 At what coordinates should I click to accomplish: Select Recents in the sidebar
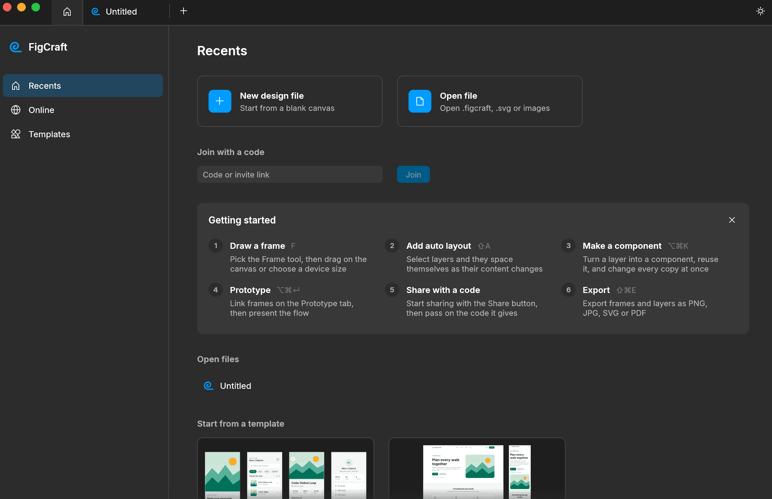[83, 86]
